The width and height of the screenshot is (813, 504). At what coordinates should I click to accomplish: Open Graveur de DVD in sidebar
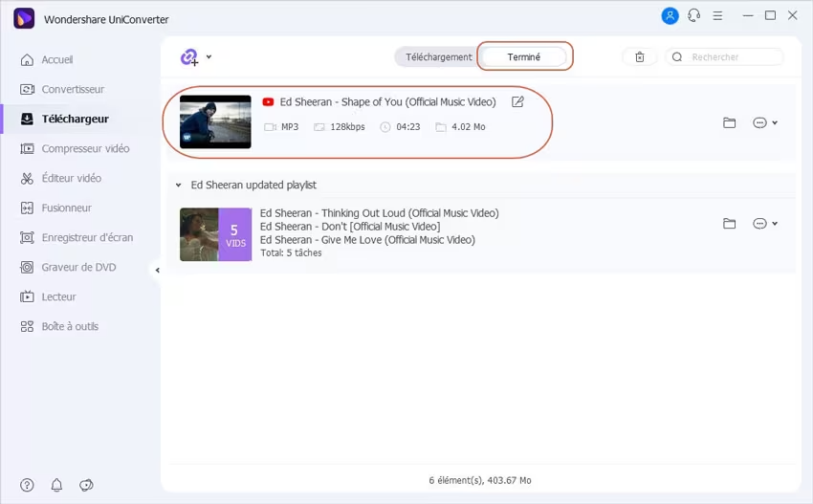click(x=68, y=267)
